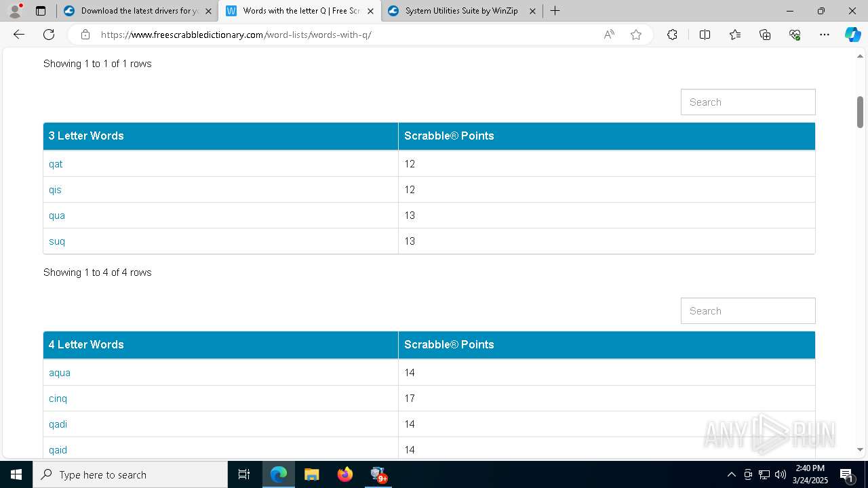
Task: Sort 3-letter table by Scrabble Points header
Action: coord(606,136)
